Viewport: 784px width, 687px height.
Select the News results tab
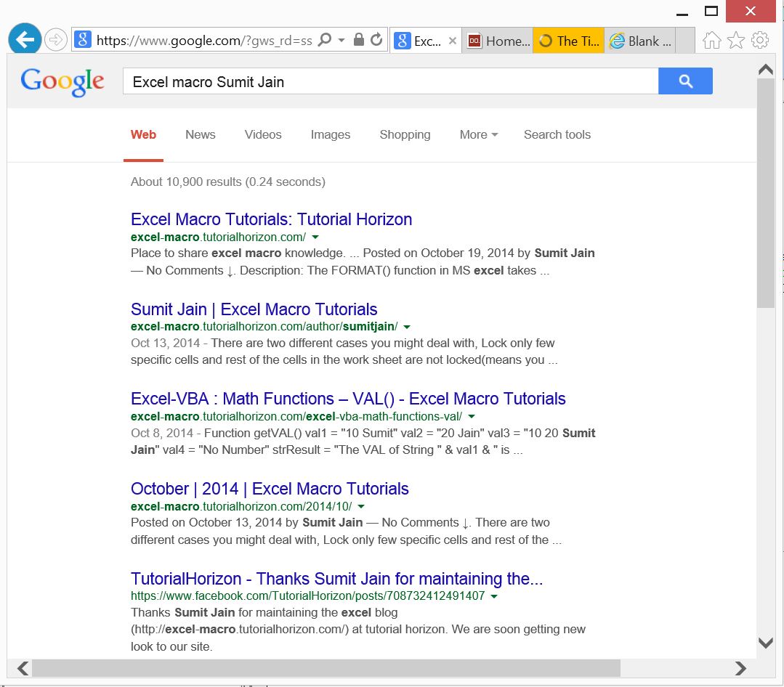point(201,134)
